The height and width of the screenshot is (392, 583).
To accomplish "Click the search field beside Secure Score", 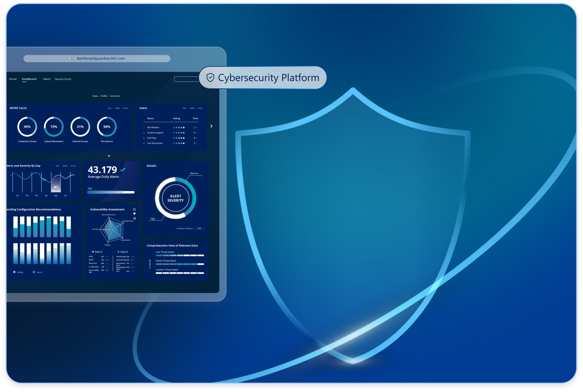I will [187, 79].
